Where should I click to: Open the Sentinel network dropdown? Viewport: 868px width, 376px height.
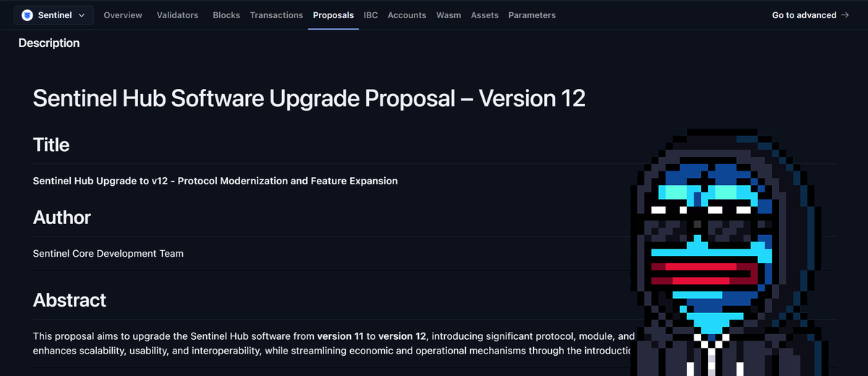click(54, 14)
